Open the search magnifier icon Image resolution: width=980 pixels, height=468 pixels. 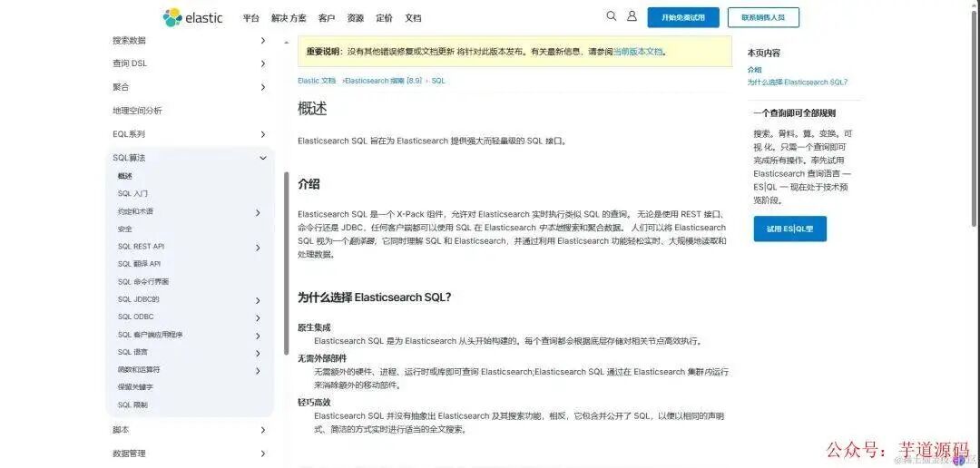coord(612,16)
